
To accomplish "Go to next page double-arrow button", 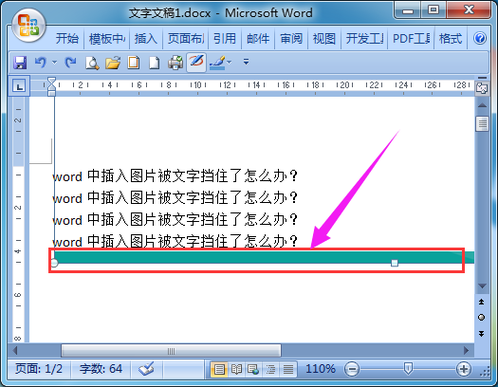I will pos(481,333).
